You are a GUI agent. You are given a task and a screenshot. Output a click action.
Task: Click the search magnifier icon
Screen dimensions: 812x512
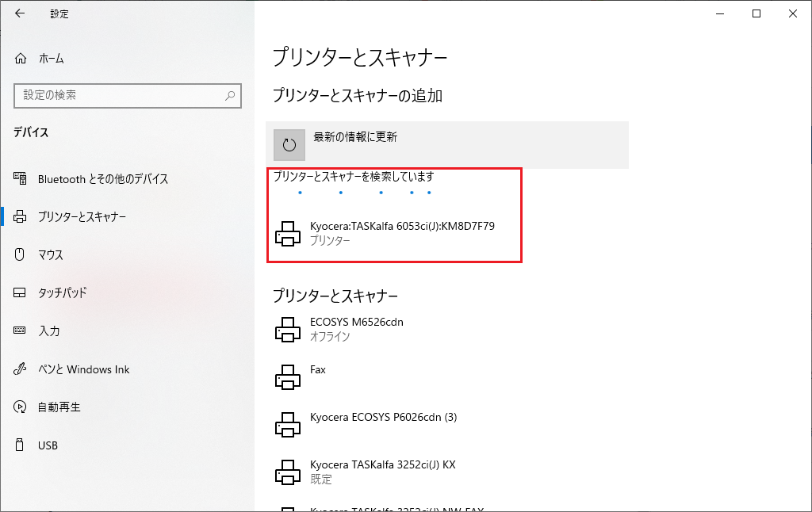pyautogui.click(x=230, y=95)
